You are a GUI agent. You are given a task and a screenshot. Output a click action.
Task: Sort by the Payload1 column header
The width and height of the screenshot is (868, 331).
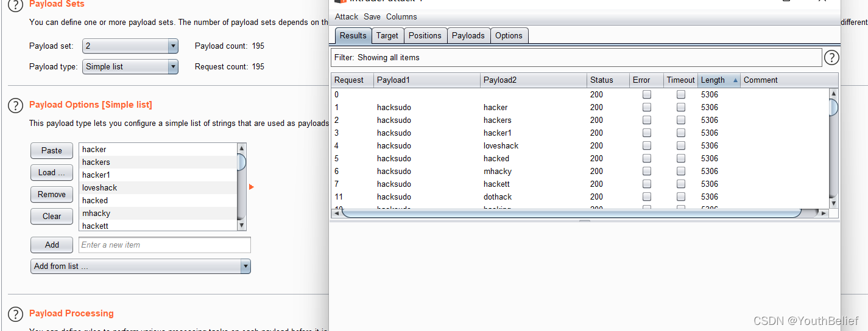[x=426, y=80]
